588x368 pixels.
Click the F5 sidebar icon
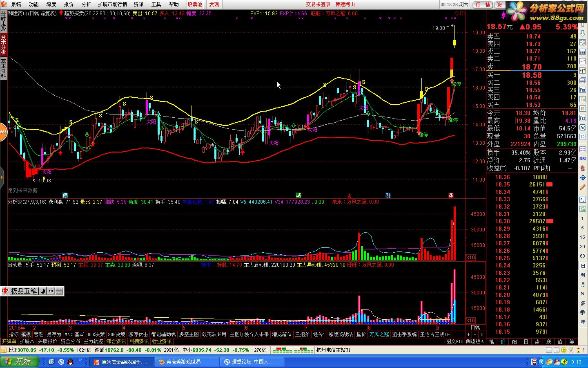tap(583, 200)
